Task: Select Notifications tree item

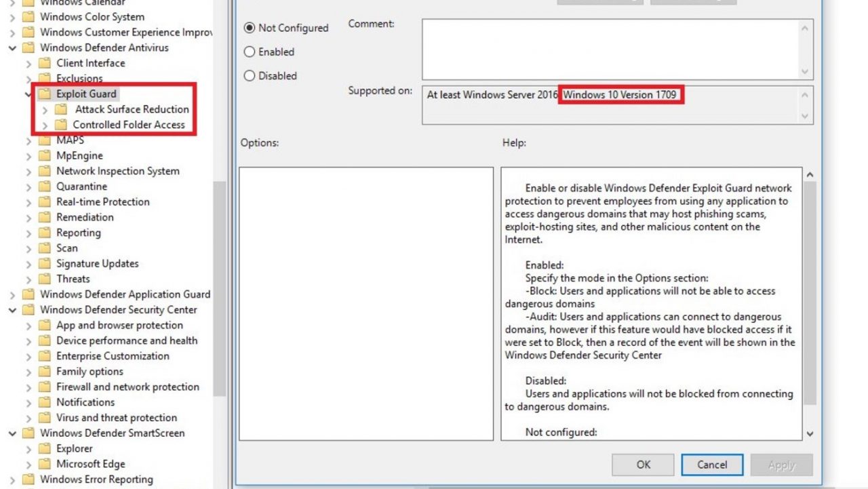Action: 85,402
